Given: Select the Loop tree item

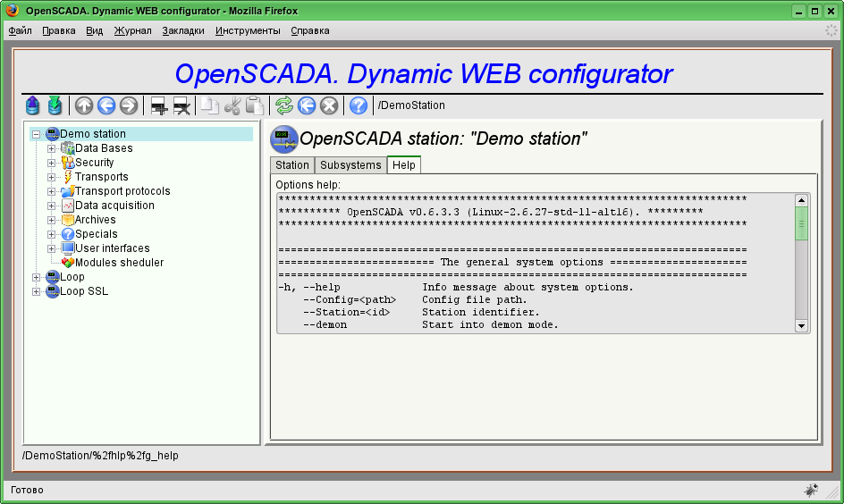Looking at the screenshot, I should tap(72, 276).
